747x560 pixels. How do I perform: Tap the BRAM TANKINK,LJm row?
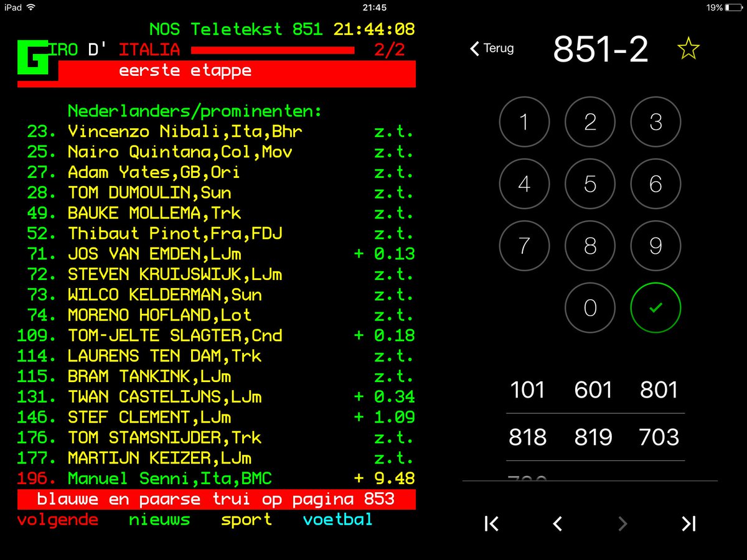[x=216, y=376]
